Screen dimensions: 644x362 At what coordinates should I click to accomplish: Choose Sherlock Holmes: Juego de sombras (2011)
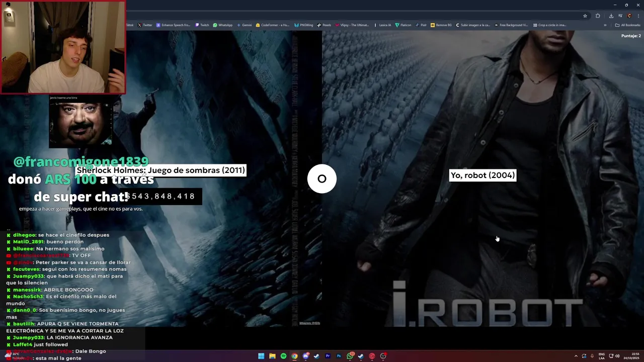[161, 170]
